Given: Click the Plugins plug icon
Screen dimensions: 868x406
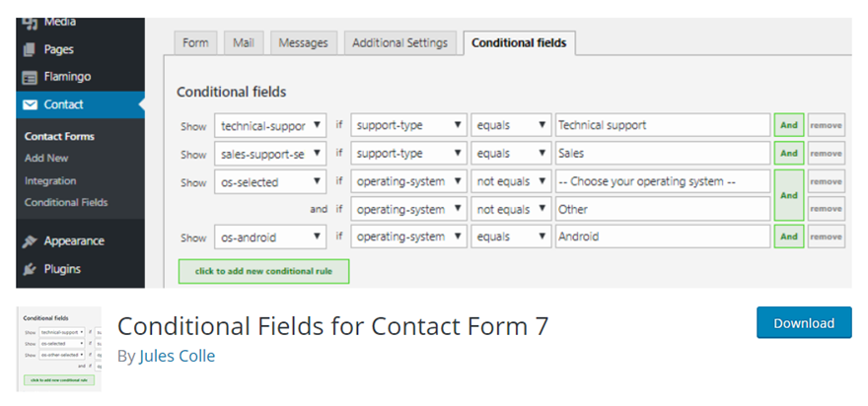Looking at the screenshot, I should tap(31, 269).
